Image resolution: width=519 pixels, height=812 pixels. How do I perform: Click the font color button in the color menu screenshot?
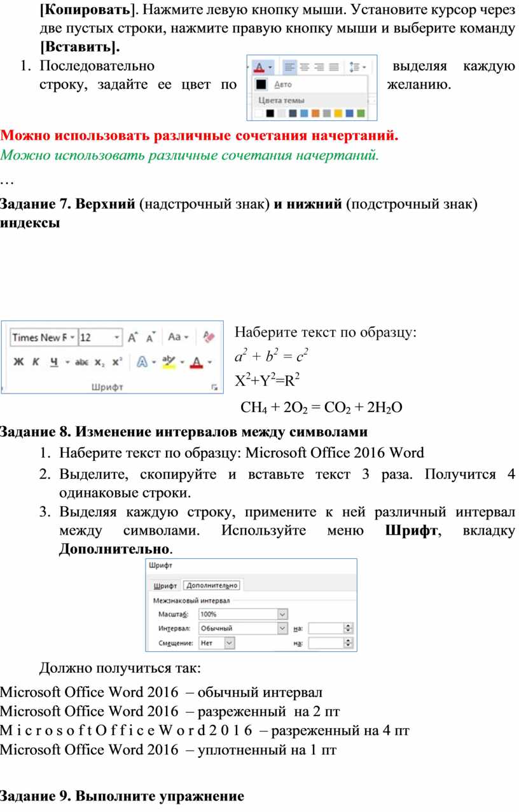[259, 67]
